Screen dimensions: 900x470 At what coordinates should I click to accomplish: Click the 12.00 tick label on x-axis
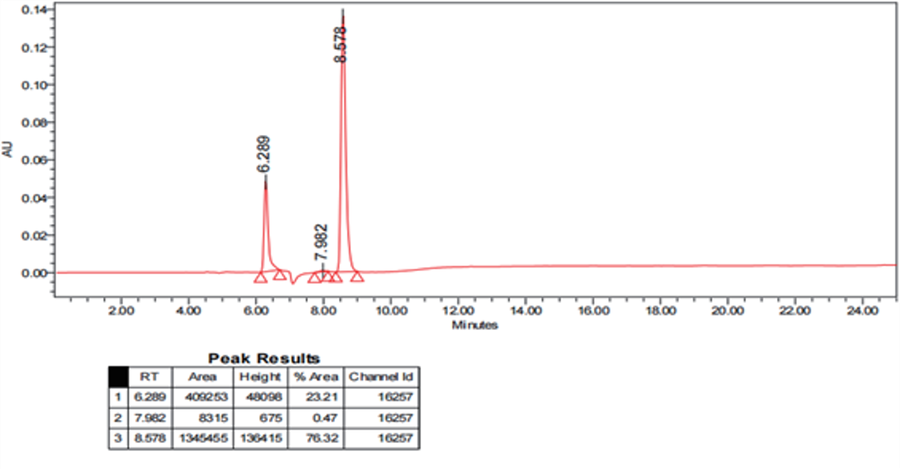click(458, 311)
